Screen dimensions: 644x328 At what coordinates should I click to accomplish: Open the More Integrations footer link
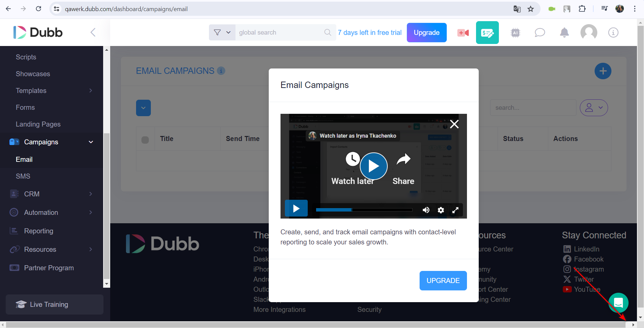click(280, 310)
